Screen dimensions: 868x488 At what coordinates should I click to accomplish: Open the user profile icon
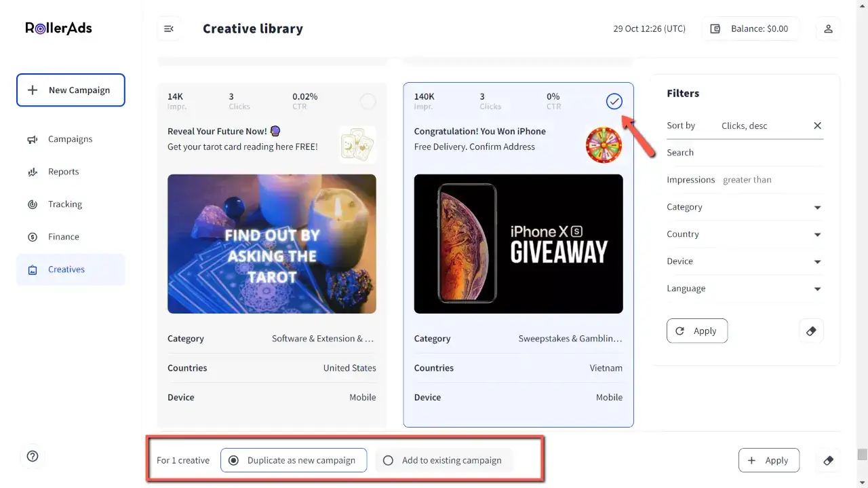tap(828, 29)
